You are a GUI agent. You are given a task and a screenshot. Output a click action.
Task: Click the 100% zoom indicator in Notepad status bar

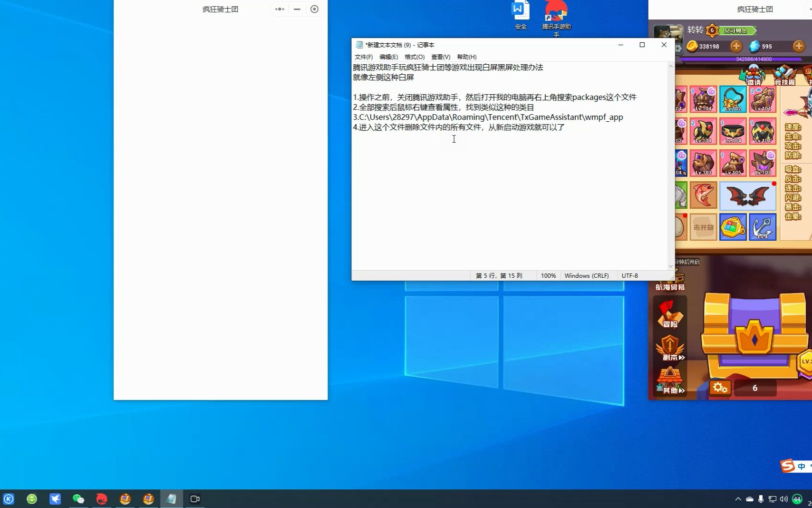click(x=548, y=275)
